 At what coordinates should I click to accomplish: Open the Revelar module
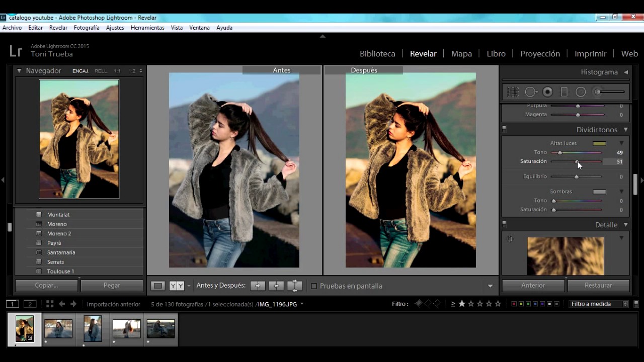click(x=423, y=54)
